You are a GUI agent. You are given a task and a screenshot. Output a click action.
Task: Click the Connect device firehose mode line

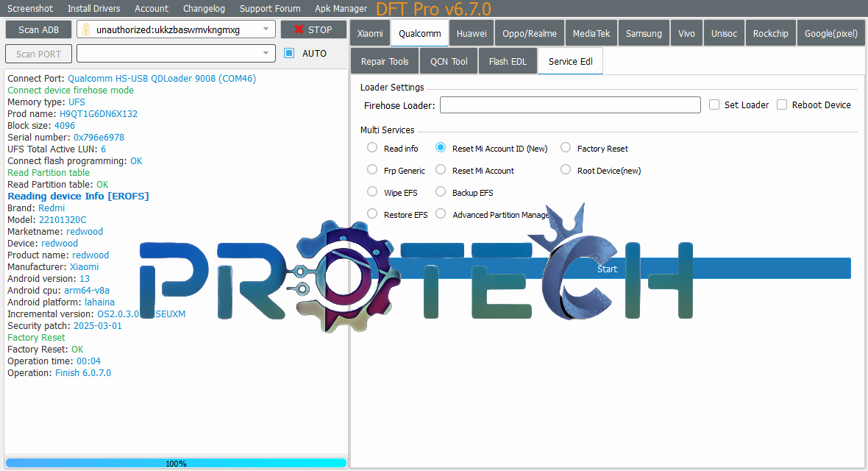click(x=71, y=90)
